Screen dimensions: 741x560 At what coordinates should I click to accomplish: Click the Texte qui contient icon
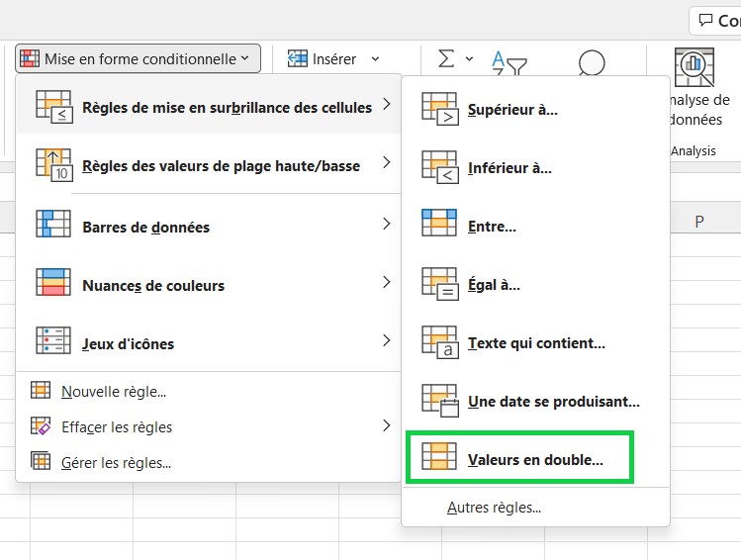tap(440, 342)
